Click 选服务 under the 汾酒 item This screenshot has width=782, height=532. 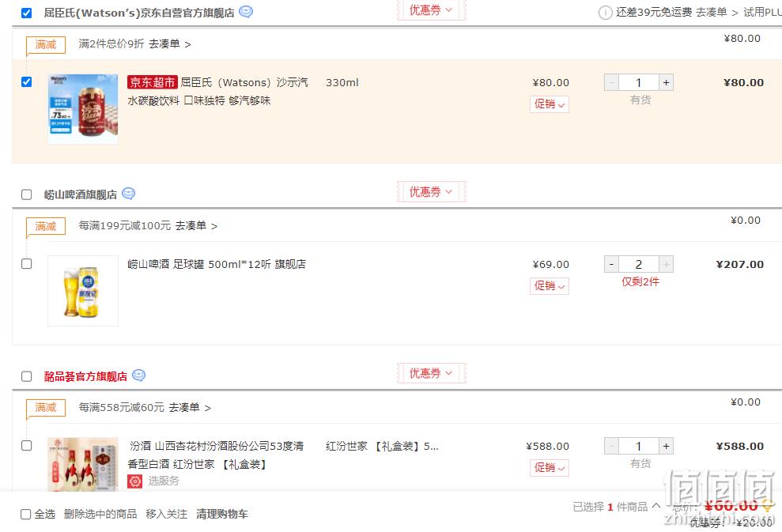[x=163, y=481]
